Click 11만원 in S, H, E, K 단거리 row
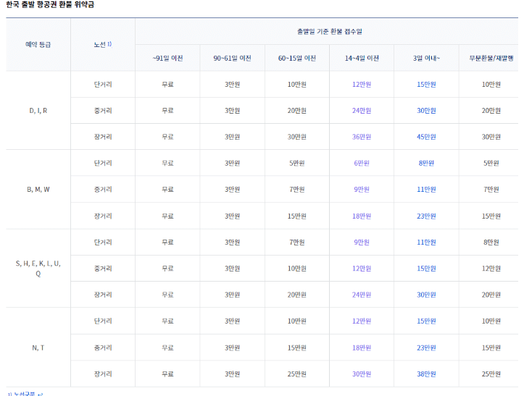The width and height of the screenshot is (532, 396). [x=426, y=243]
